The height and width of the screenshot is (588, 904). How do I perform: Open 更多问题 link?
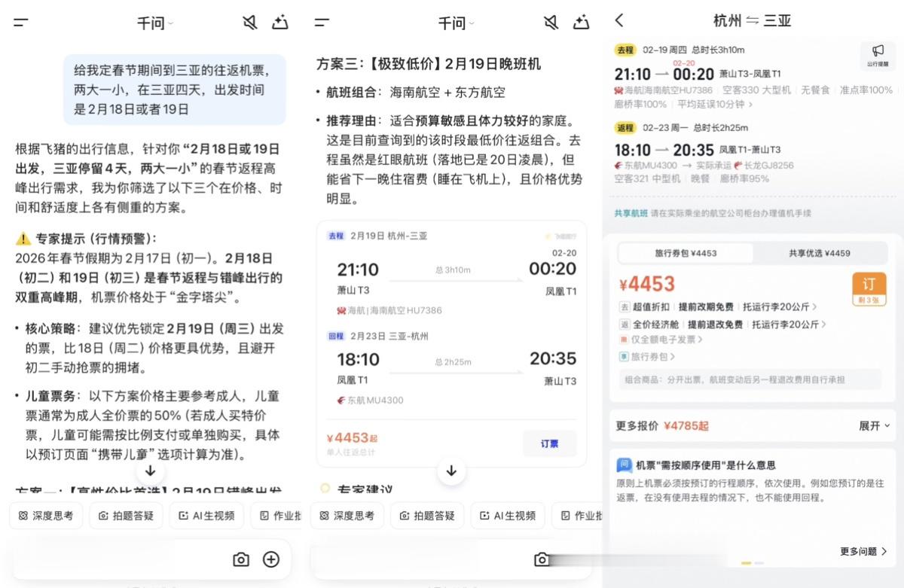pyautogui.click(x=863, y=551)
